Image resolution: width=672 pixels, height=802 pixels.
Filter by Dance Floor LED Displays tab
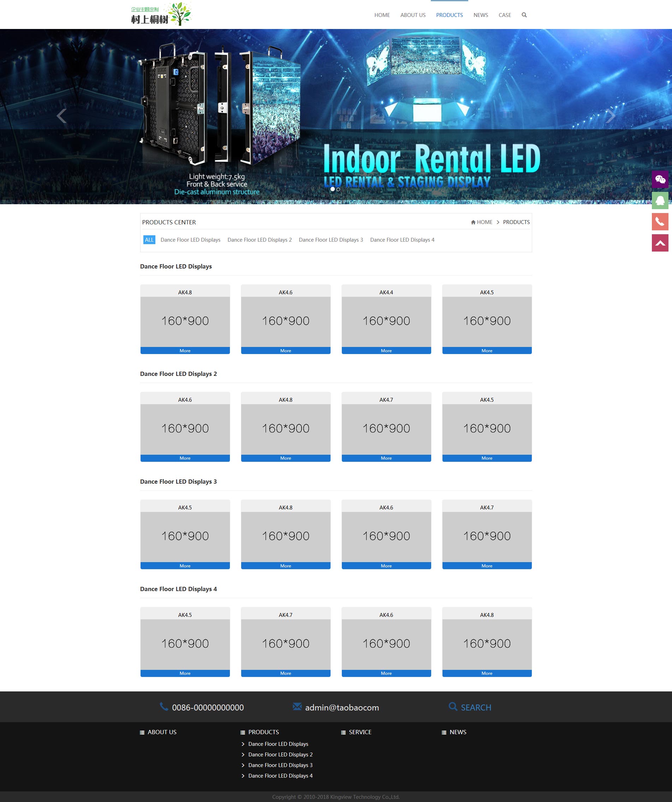coord(190,240)
